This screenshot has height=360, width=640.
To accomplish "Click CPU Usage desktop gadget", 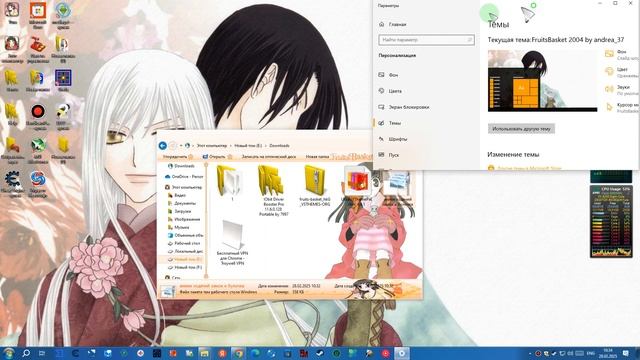I will pyautogui.click(x=611, y=222).
